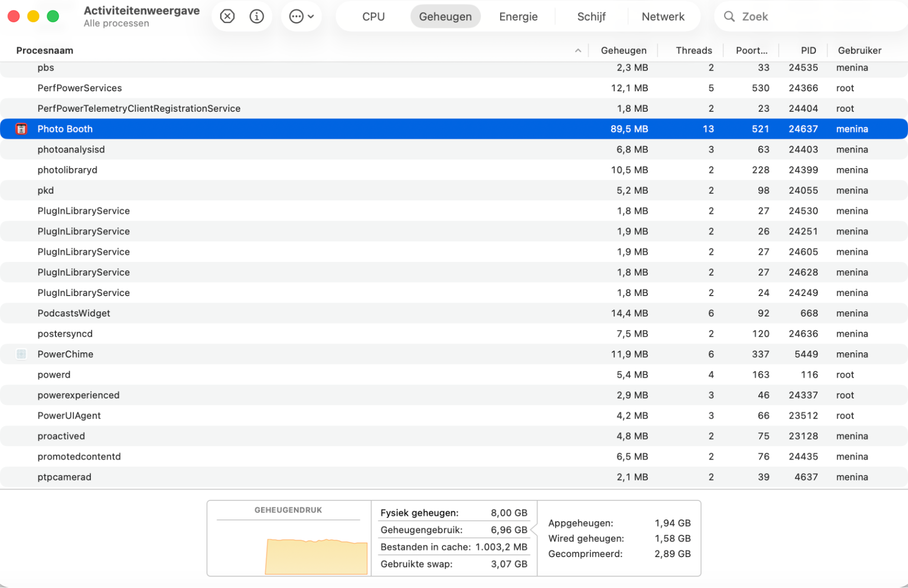Click the search magnifier icon

[x=729, y=17]
